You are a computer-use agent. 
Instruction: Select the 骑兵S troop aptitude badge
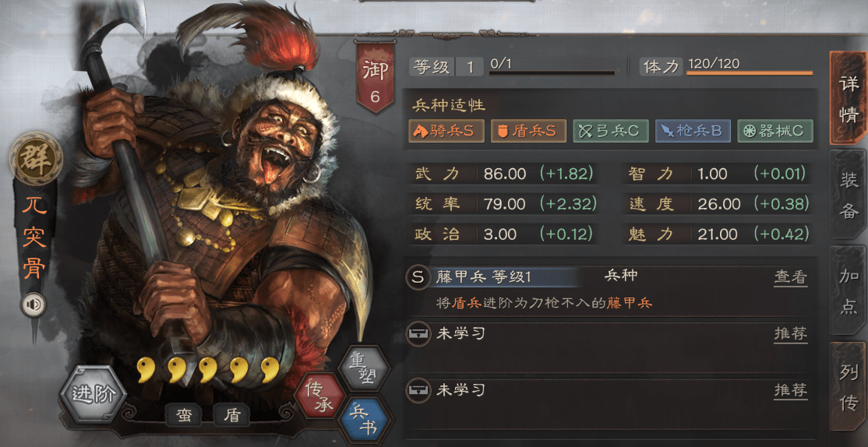446,131
